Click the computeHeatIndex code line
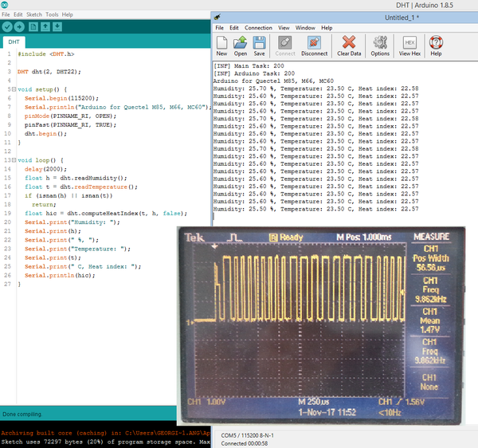This screenshot has width=478, height=448. pyautogui.click(x=106, y=213)
